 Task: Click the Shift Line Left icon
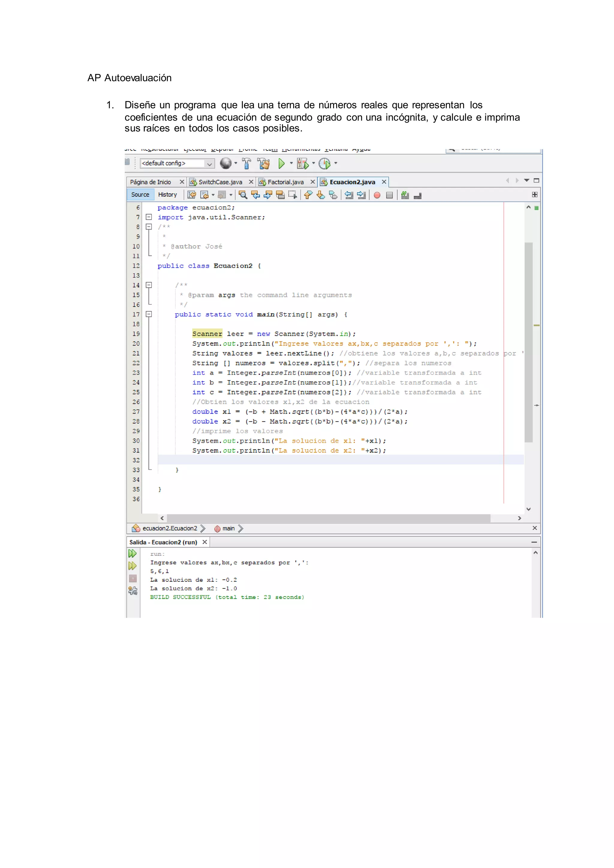click(x=349, y=195)
